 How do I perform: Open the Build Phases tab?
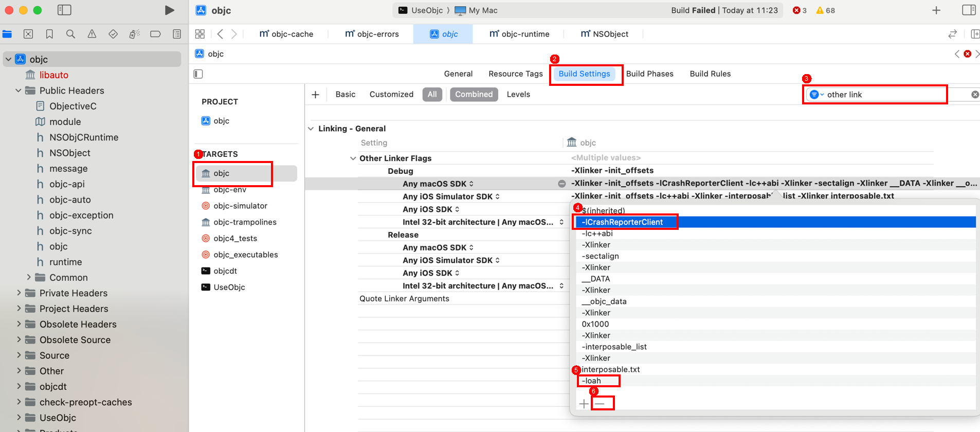click(x=649, y=74)
